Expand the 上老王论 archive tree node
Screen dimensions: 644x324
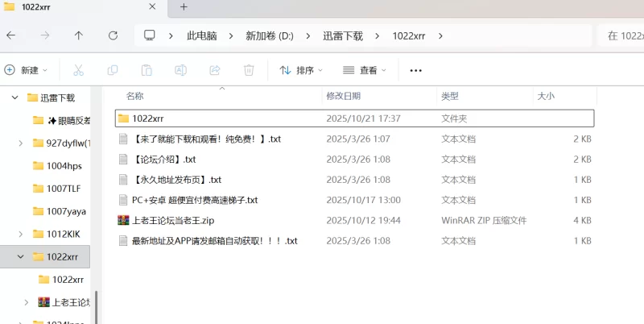coord(27,302)
